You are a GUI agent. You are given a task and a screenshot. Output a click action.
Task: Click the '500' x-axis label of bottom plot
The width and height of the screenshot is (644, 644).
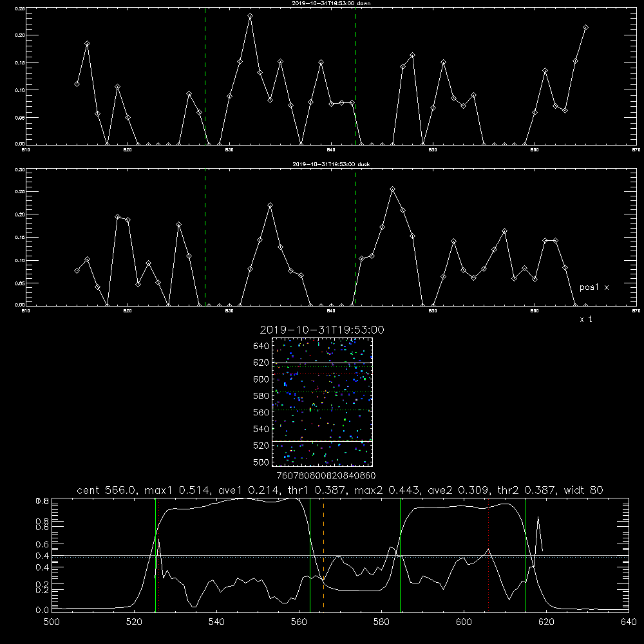tap(52, 622)
